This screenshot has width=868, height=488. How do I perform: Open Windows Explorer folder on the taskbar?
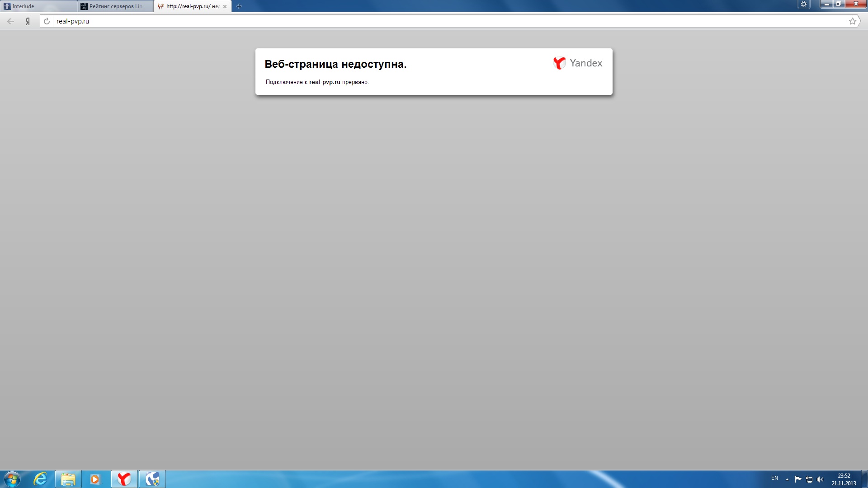tap(68, 479)
